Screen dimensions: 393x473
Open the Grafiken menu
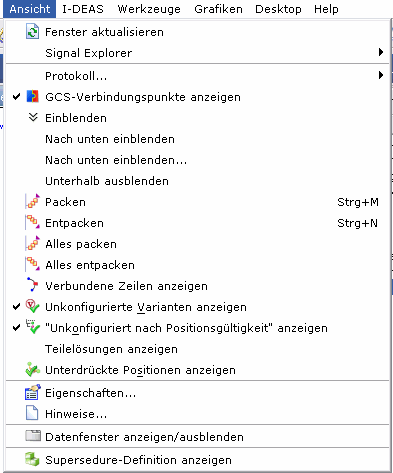[218, 9]
